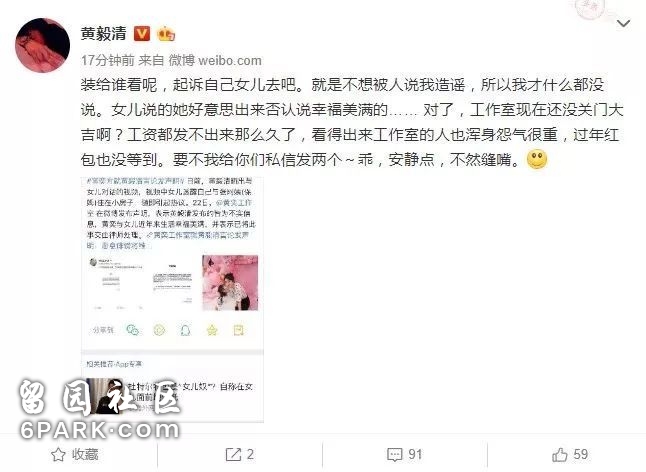Click the QQ penguin share icon

pos(185,330)
